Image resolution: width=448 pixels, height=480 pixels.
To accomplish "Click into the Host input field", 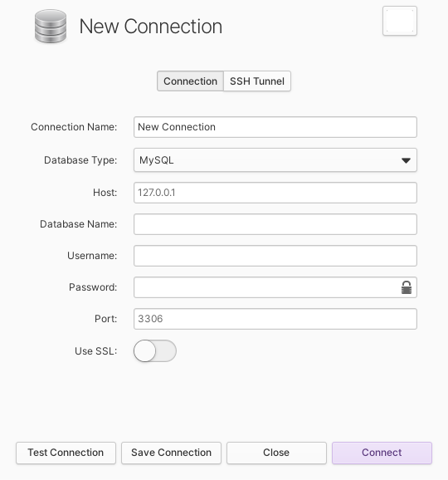I will tap(275, 193).
